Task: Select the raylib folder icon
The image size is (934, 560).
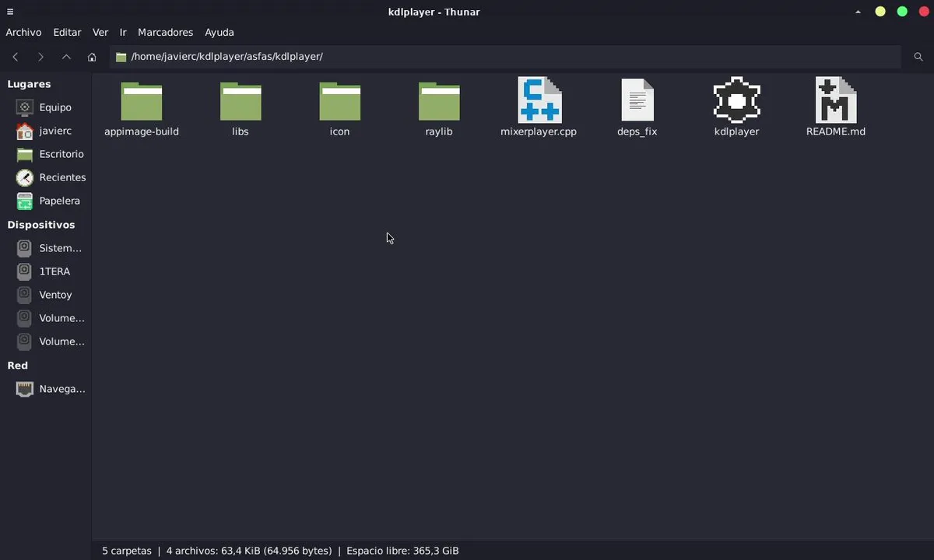Action: click(439, 101)
